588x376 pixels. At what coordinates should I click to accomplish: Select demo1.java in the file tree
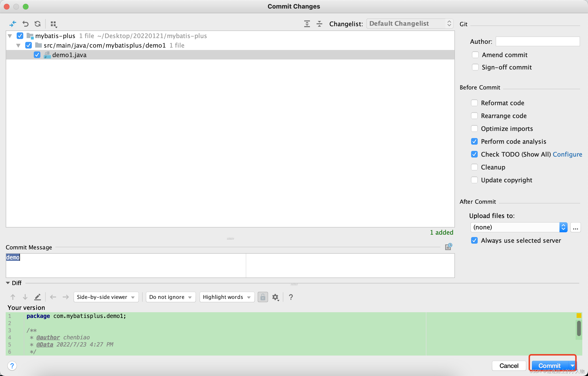click(69, 55)
